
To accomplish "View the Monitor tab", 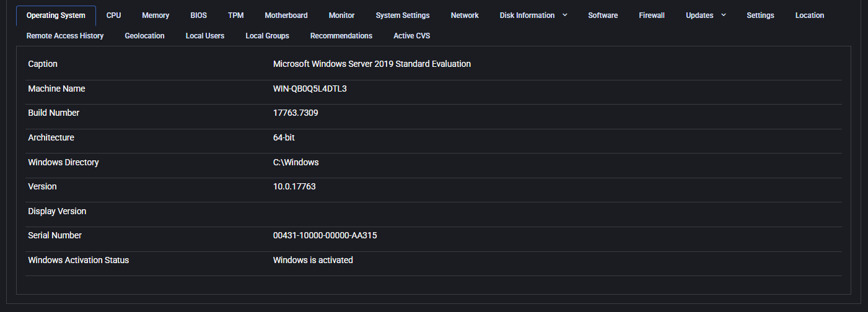I will click(342, 15).
